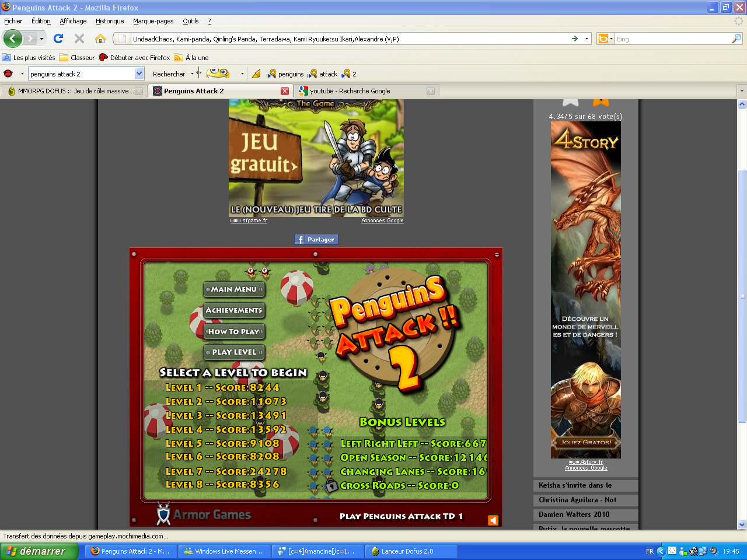Open Windows Live Messenger from the taskbar

coord(224,551)
